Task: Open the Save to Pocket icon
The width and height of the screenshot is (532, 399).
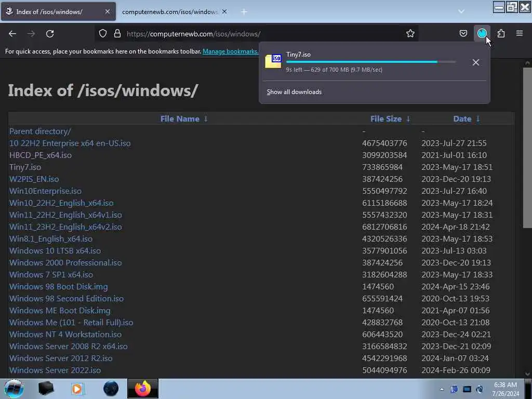Action: (463, 33)
